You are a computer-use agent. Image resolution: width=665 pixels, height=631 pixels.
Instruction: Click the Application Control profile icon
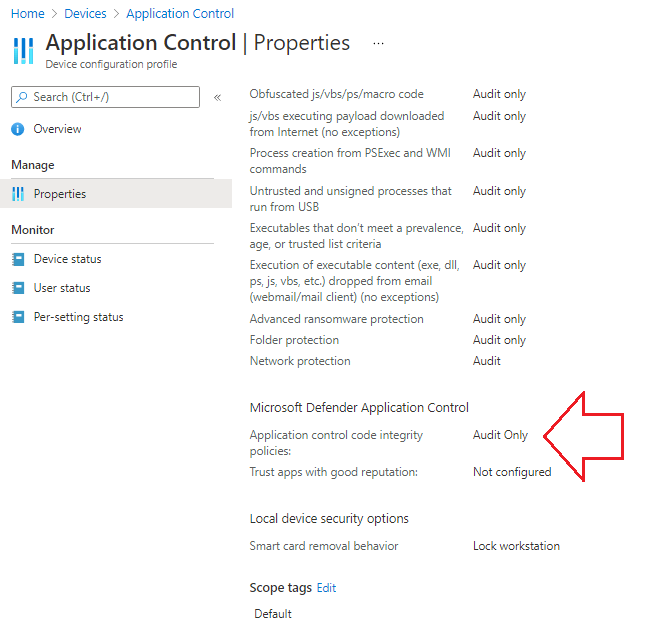click(23, 51)
